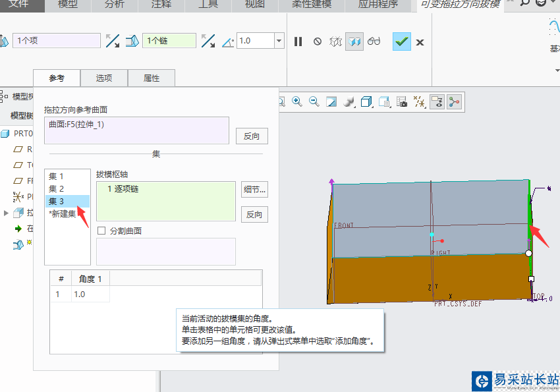Open the 工具 ribbon tab
The height and width of the screenshot is (392, 560).
tap(208, 5)
